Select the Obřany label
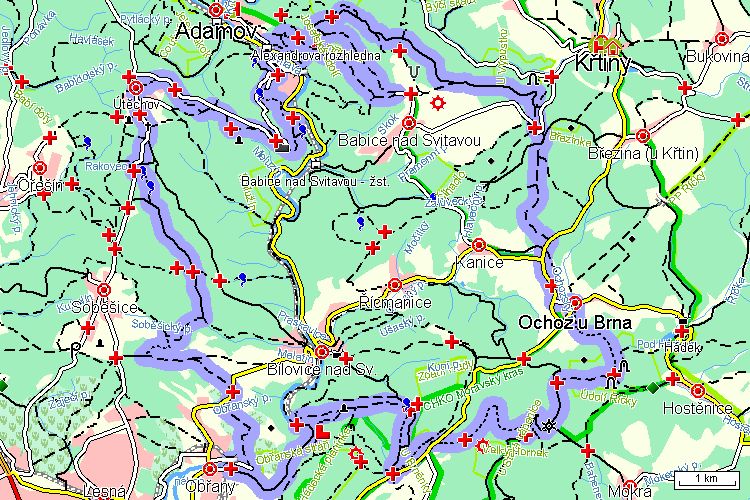The height and width of the screenshot is (500, 750). [210, 487]
